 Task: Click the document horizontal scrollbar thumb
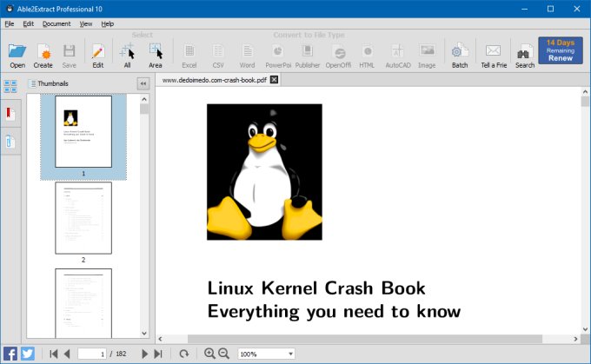[x=365, y=339]
